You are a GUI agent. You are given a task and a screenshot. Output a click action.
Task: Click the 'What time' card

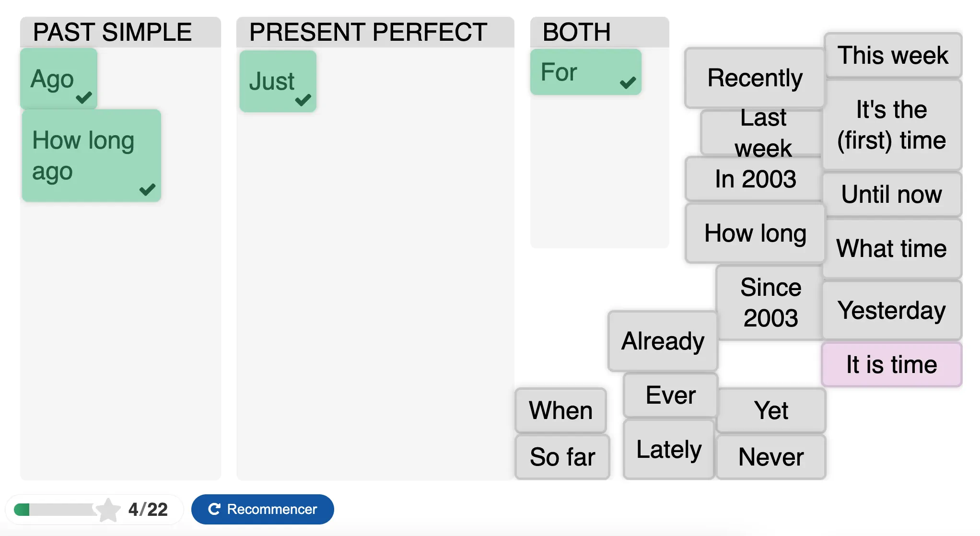coord(892,248)
